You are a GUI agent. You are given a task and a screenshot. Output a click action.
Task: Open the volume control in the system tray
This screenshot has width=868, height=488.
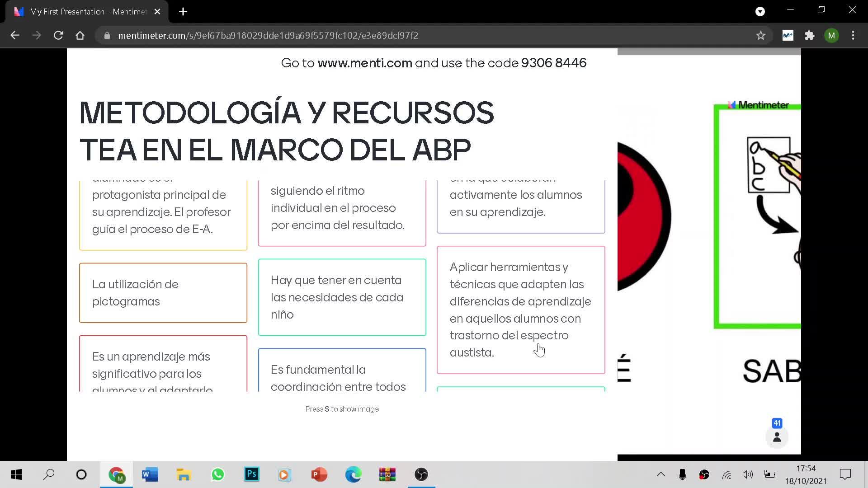747,474
